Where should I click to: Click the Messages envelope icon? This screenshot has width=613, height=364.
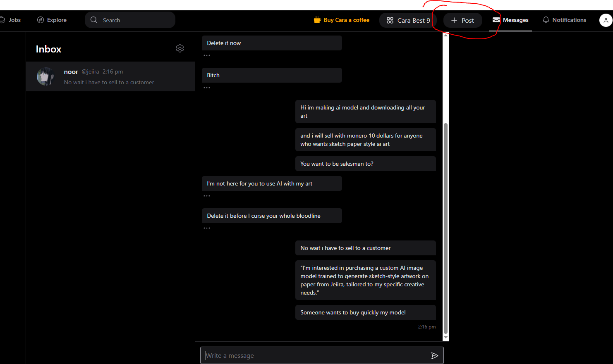coord(496,20)
